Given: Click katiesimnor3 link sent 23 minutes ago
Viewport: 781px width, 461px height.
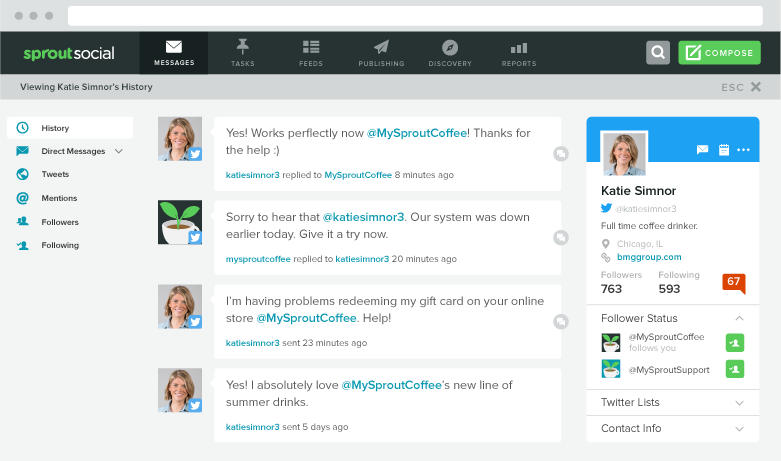Looking at the screenshot, I should coord(253,343).
